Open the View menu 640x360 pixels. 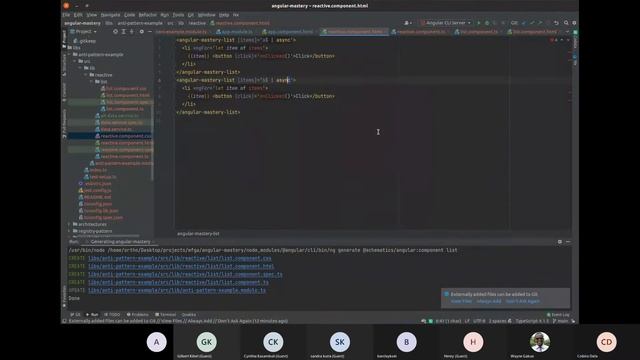pos(91,15)
